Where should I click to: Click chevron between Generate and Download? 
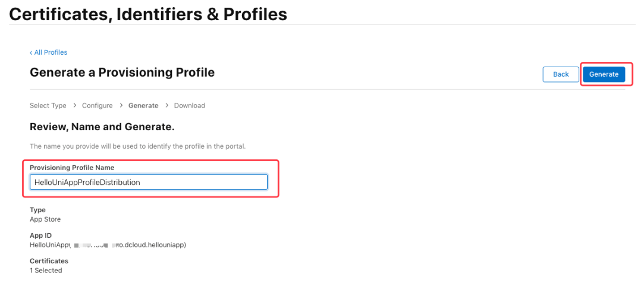coord(167,105)
